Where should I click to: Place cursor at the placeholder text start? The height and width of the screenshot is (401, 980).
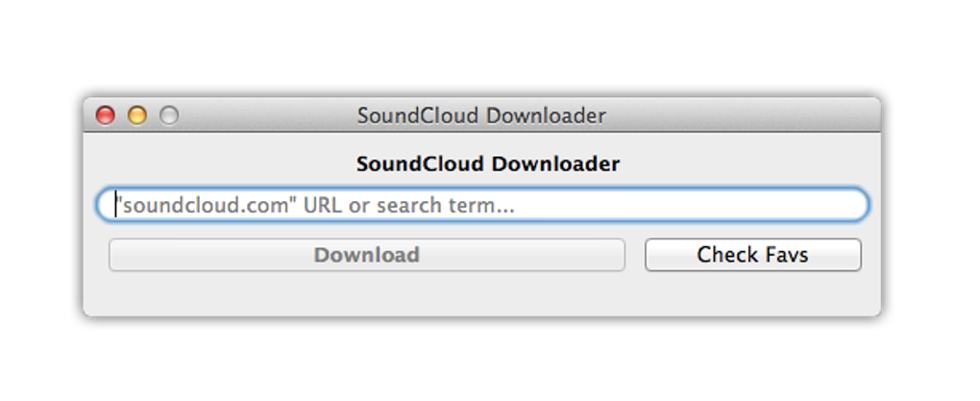117,205
